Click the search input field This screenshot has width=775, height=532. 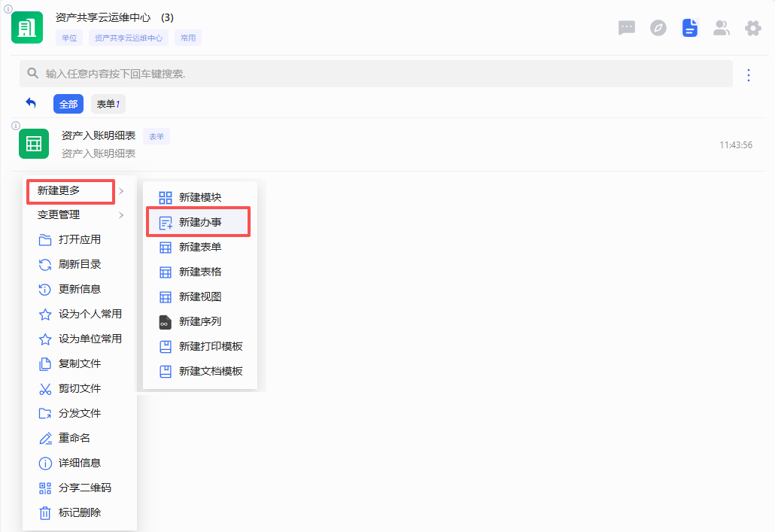click(376, 74)
